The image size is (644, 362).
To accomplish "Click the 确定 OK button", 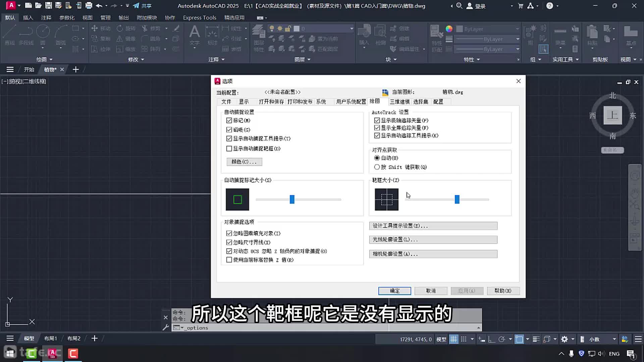I will point(395,291).
